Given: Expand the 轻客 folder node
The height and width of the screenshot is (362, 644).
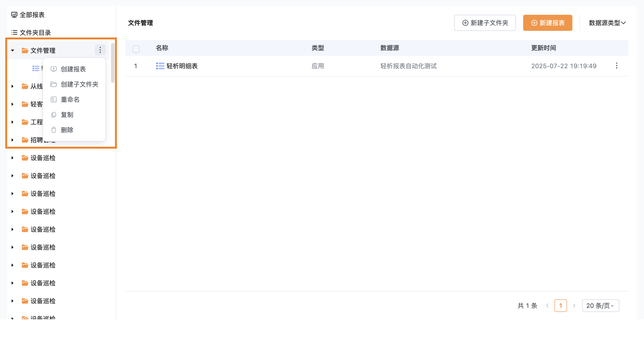Looking at the screenshot, I should (x=12, y=104).
